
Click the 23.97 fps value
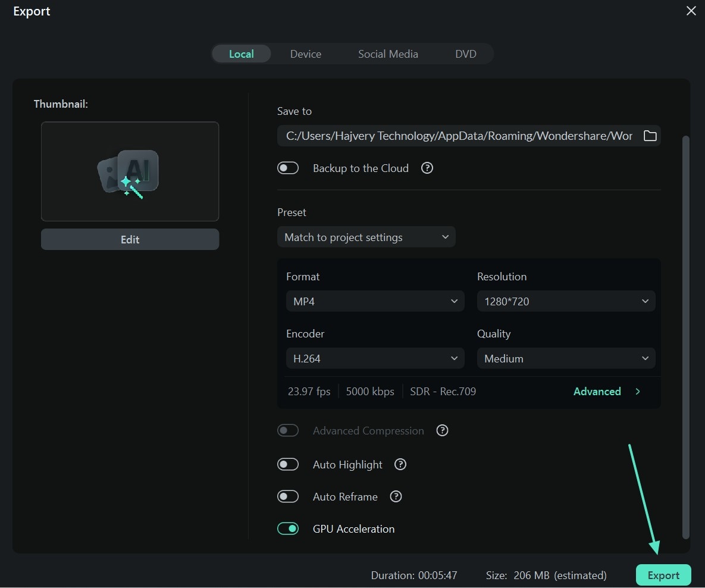[309, 392]
